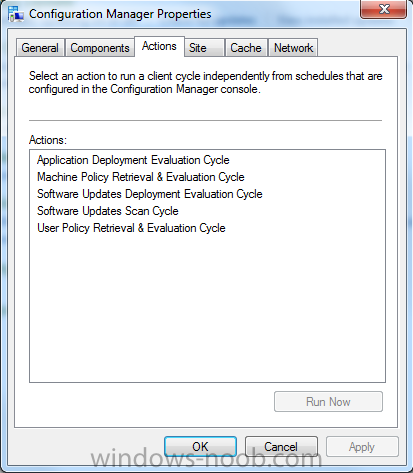Select Application Deployment Evaluation Cycle action
The height and width of the screenshot is (473, 413).
coord(133,160)
